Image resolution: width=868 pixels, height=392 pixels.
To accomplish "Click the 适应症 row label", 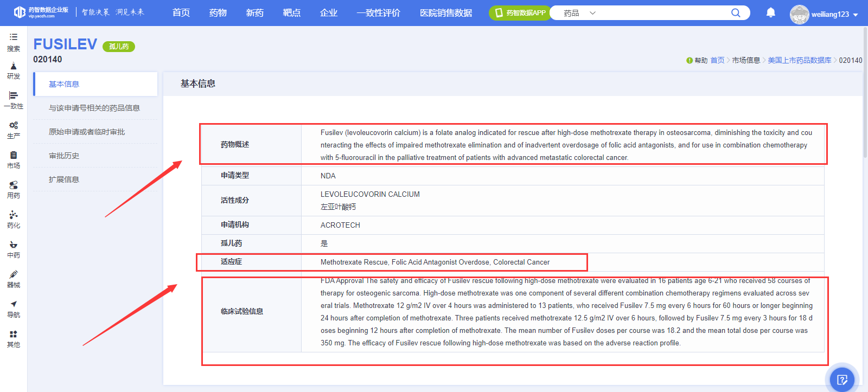I will pos(232,262).
